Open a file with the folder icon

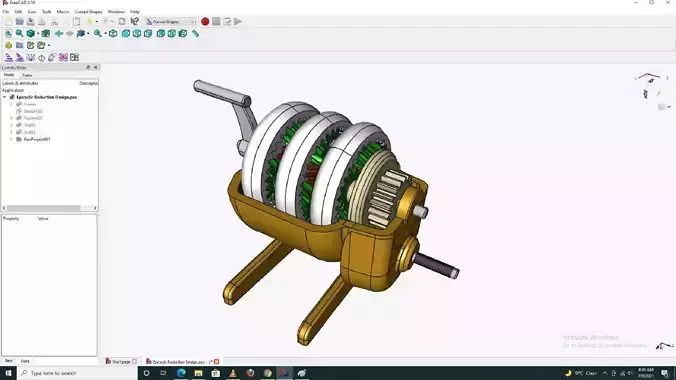(x=19, y=22)
